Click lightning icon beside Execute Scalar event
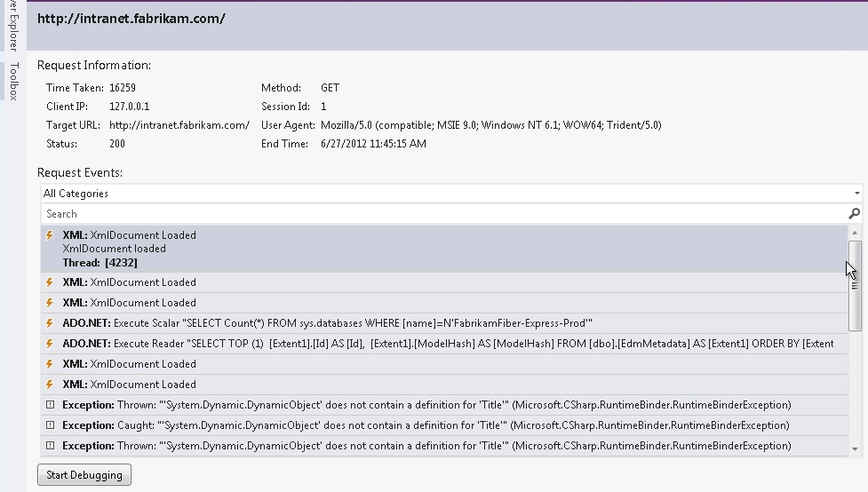868x492 pixels. [x=50, y=323]
